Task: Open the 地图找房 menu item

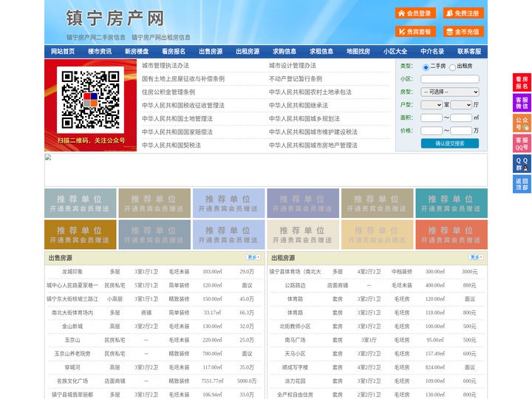Action: [x=358, y=51]
